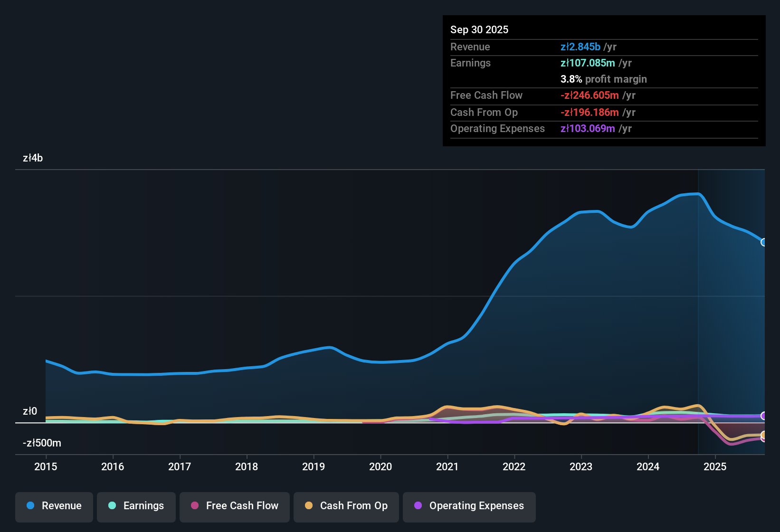The height and width of the screenshot is (532, 780).
Task: Click the zł2.845b revenue value
Action: [x=580, y=47]
